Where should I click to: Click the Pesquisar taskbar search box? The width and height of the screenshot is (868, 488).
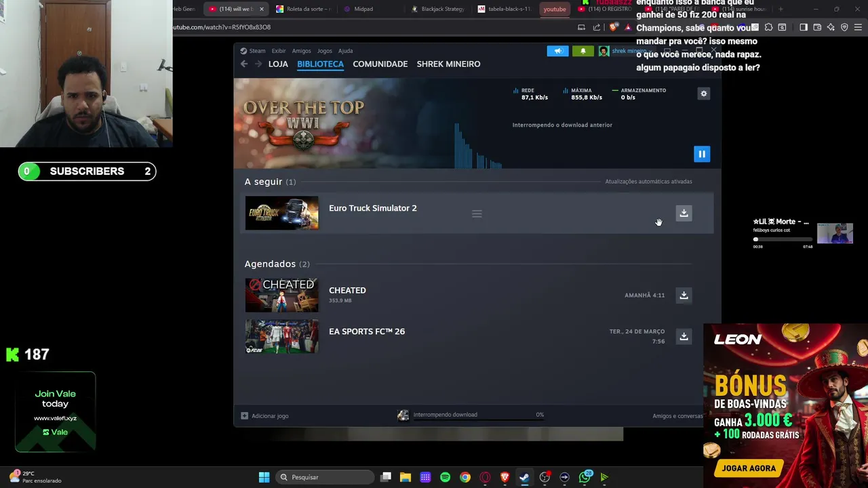tap(325, 477)
